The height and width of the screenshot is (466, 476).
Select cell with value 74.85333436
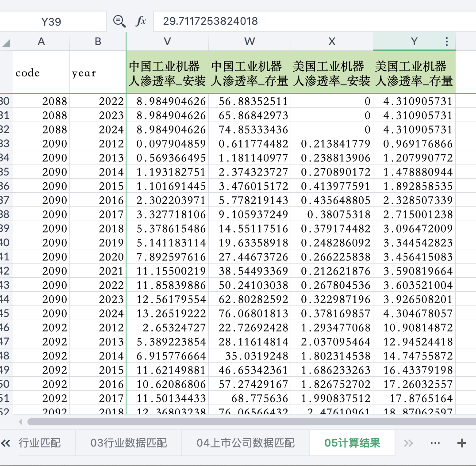250,130
